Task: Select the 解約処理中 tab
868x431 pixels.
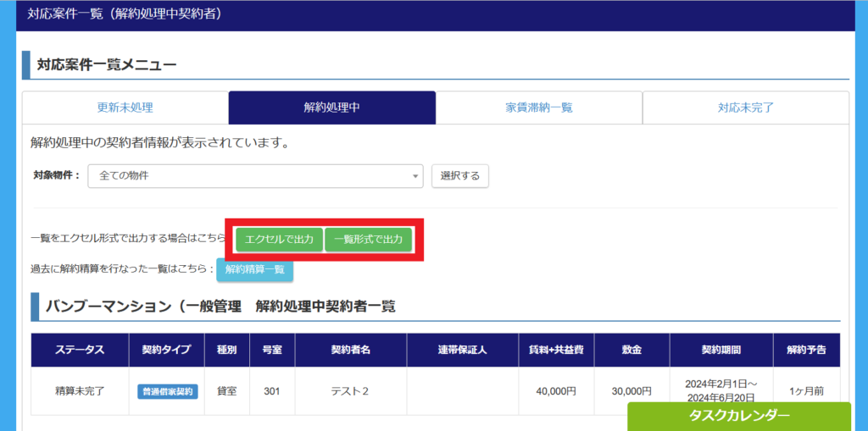Action: tap(331, 108)
